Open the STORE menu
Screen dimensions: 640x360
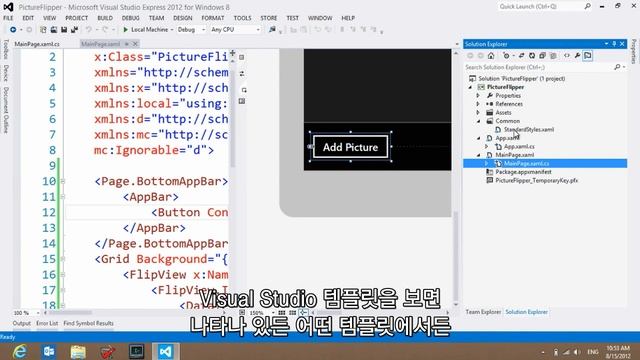(269, 18)
